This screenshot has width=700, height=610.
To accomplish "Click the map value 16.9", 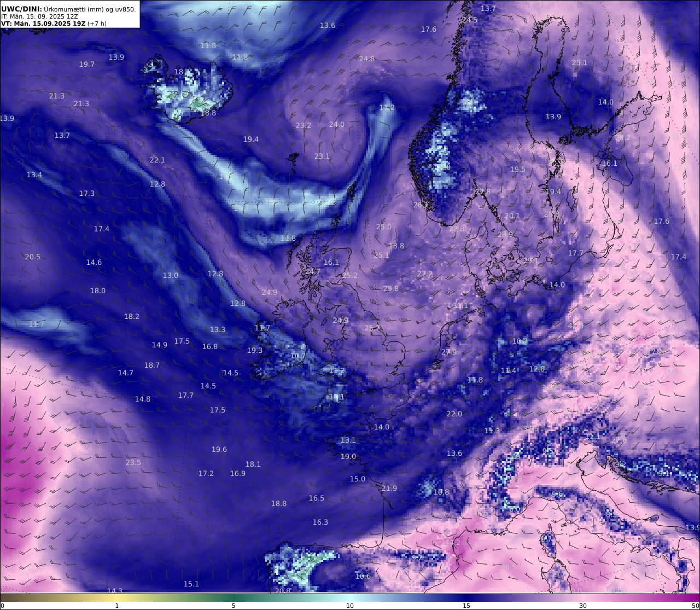I will coord(238,474).
